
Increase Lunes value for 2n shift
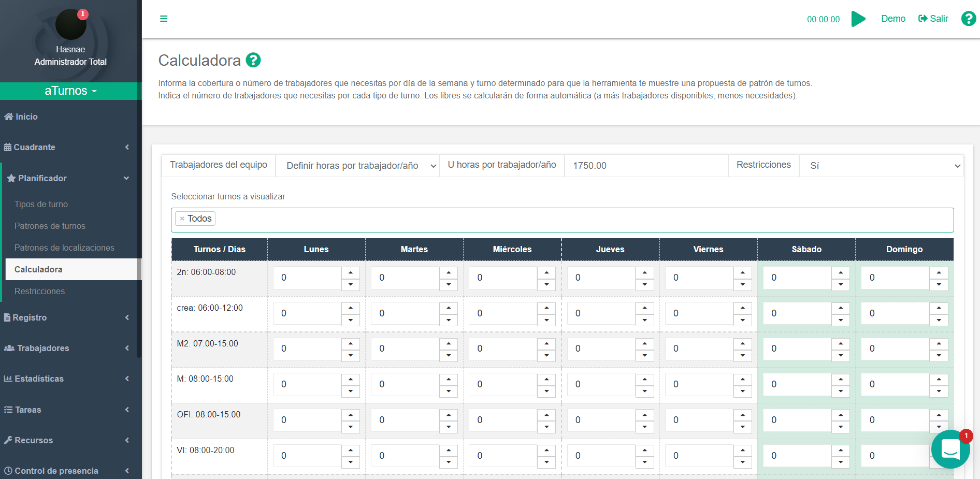[351, 272]
